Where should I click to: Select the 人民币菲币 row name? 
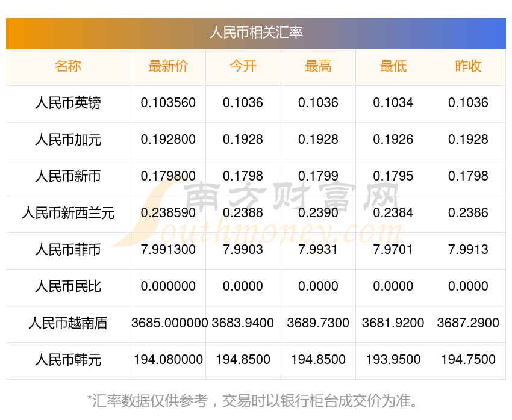(68, 250)
